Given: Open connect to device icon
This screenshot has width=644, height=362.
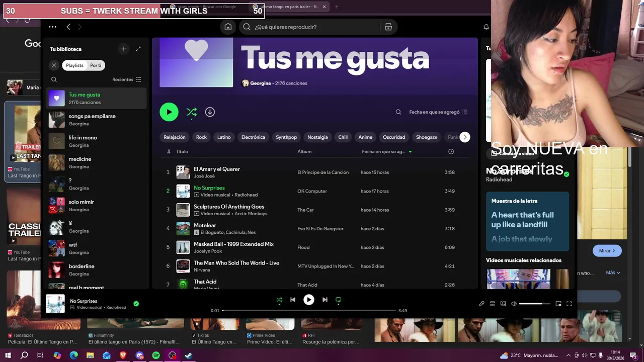Looking at the screenshot, I should [503, 304].
